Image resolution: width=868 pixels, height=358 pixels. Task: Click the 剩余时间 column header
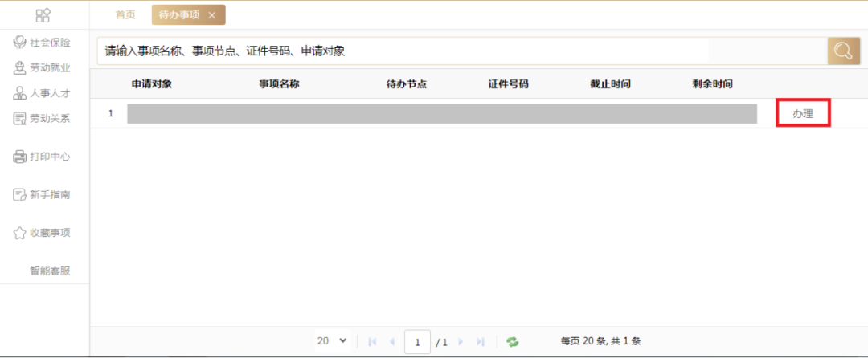click(712, 84)
